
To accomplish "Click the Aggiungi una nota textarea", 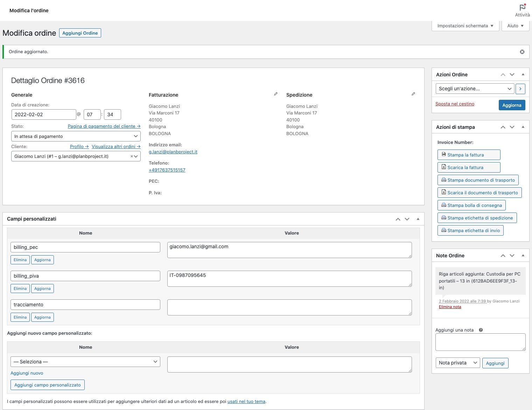I will tap(480, 342).
